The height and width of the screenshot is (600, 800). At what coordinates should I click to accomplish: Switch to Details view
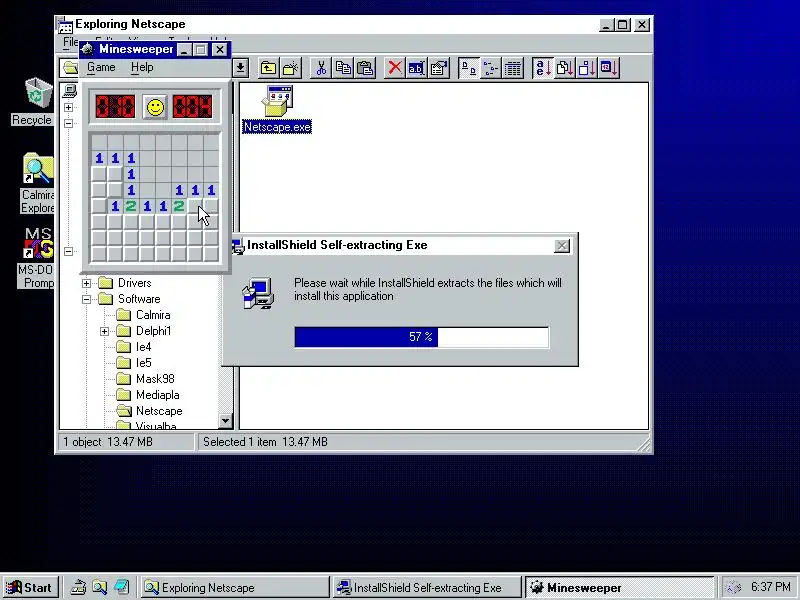[x=513, y=68]
